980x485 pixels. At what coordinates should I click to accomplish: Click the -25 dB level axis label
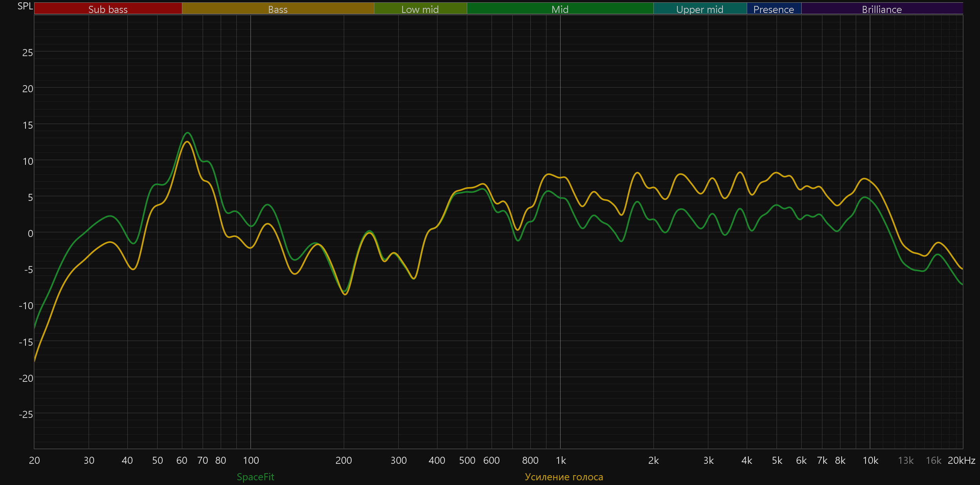(x=26, y=414)
